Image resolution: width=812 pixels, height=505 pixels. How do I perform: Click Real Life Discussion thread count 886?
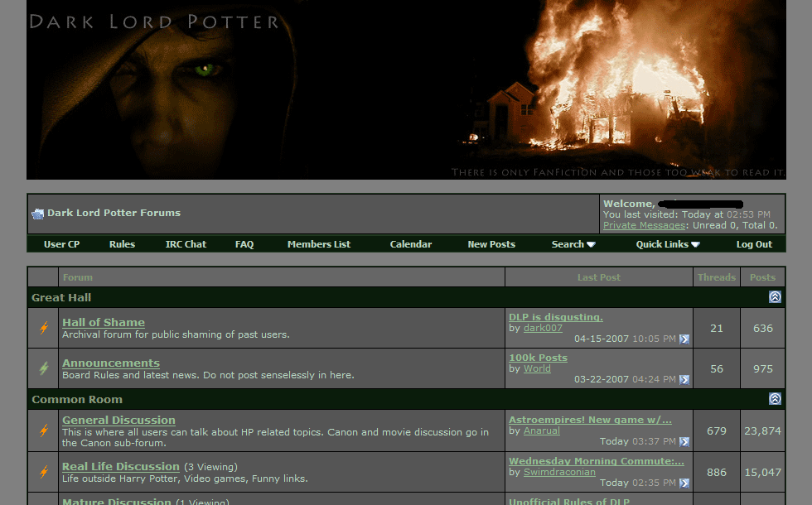pos(717,473)
